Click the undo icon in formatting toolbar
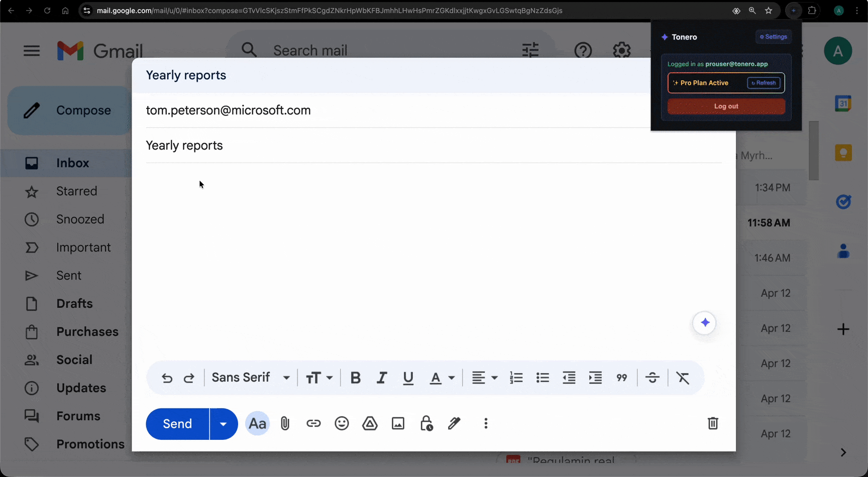Image resolution: width=868 pixels, height=477 pixels. 167,378
